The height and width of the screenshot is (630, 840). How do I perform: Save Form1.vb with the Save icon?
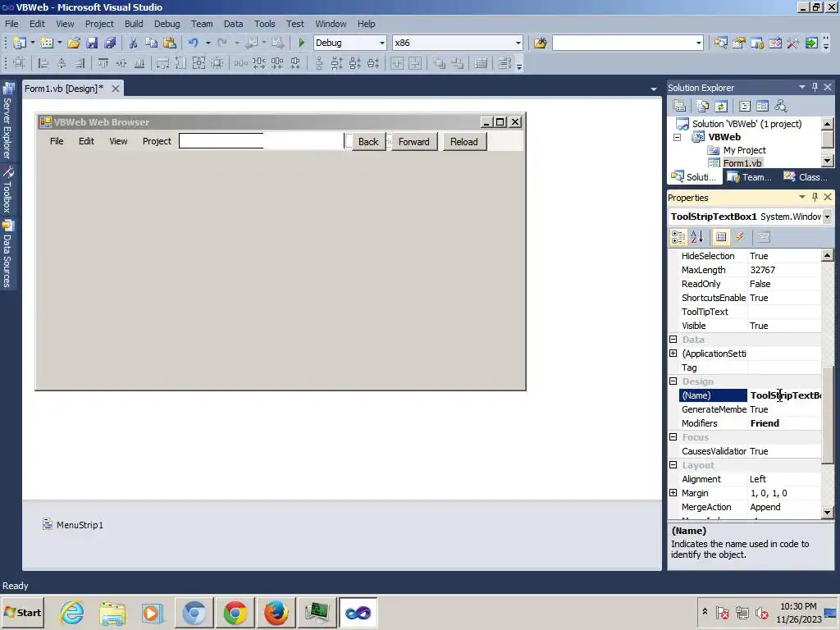pyautogui.click(x=92, y=43)
